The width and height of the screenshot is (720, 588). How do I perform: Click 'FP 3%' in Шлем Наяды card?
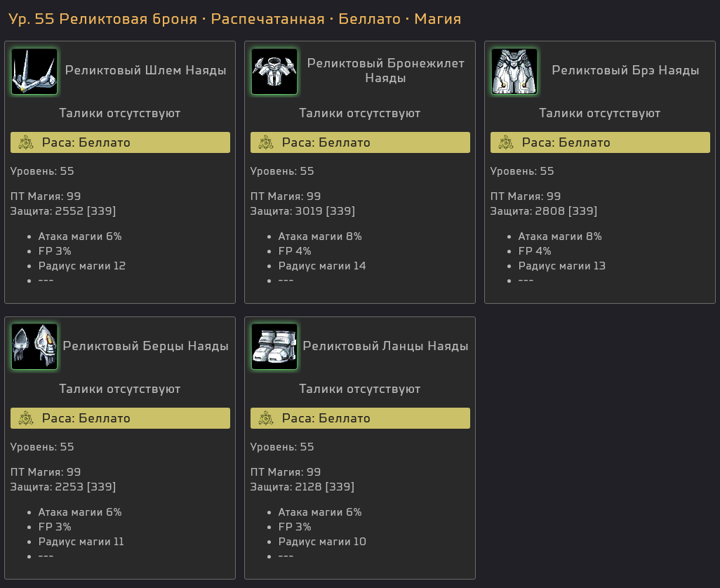click(55, 251)
